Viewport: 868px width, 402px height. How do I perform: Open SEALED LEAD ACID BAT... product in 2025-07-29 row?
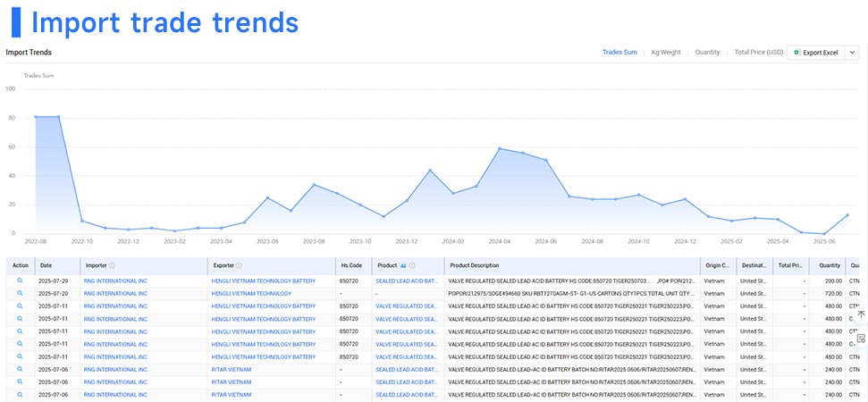coord(407,281)
